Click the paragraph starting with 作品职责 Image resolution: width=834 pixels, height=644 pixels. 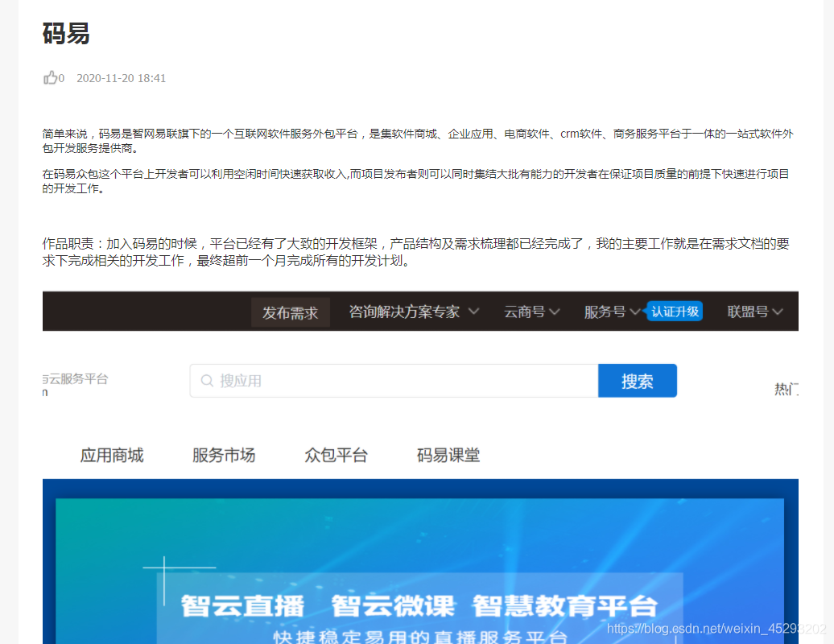coord(416,252)
